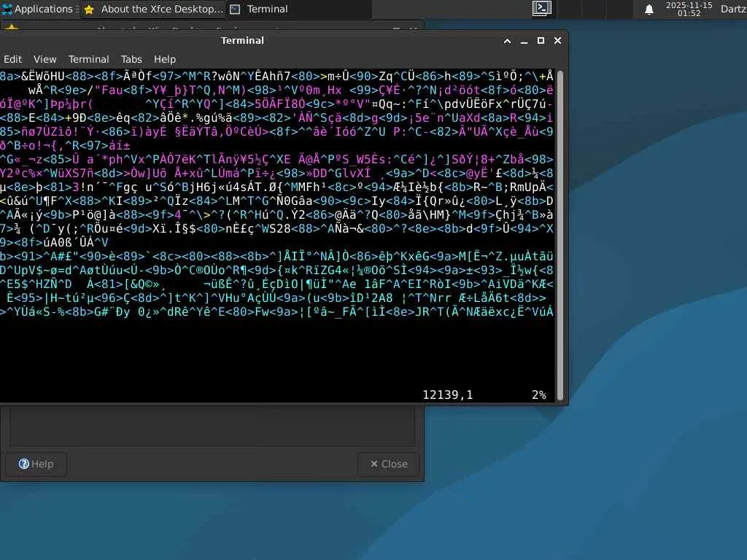The height and width of the screenshot is (560, 747).
Task: Click the Close button in the About Xfce dialog
Action: click(389, 464)
